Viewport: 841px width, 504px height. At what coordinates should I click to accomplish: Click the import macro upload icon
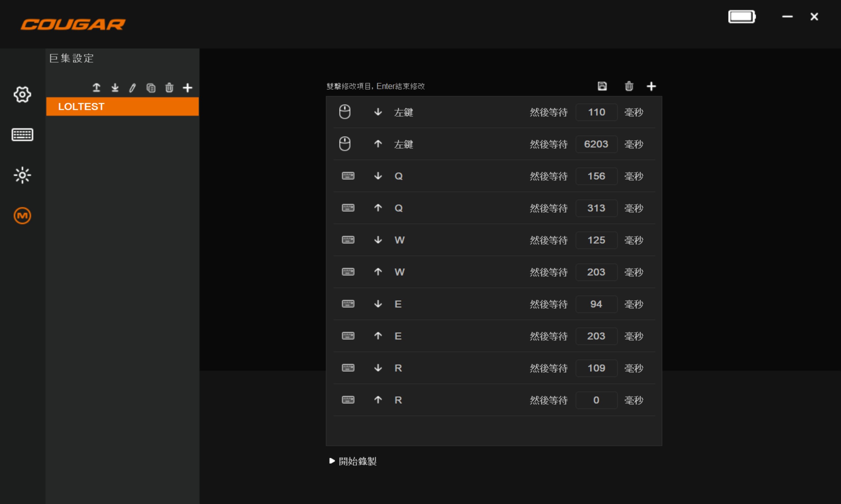(96, 88)
